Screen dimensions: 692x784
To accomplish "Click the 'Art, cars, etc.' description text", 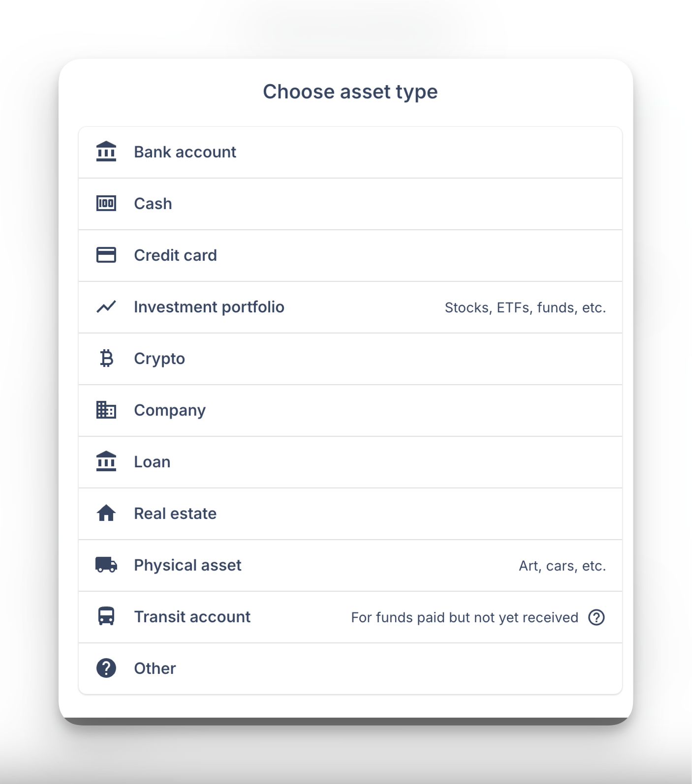I will (x=562, y=566).
